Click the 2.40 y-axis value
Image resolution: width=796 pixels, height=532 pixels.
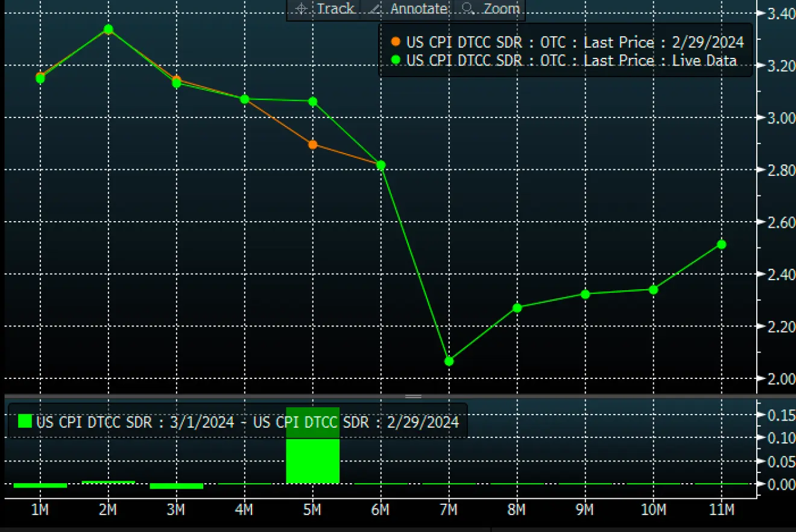(x=782, y=274)
